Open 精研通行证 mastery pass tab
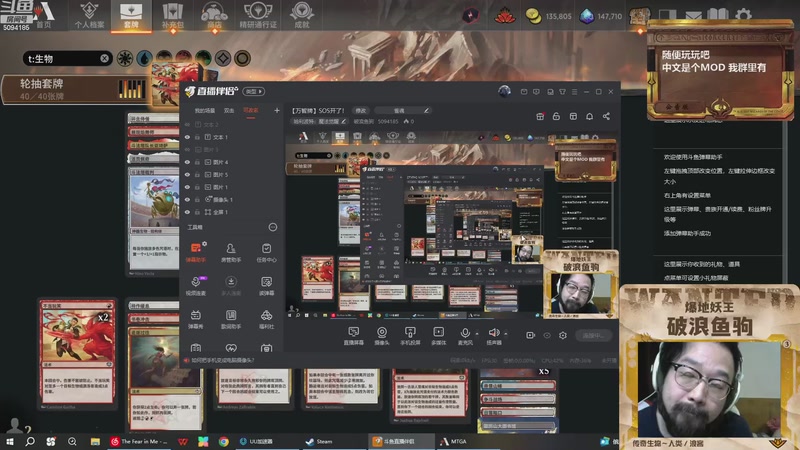800x450 pixels. tap(258, 16)
